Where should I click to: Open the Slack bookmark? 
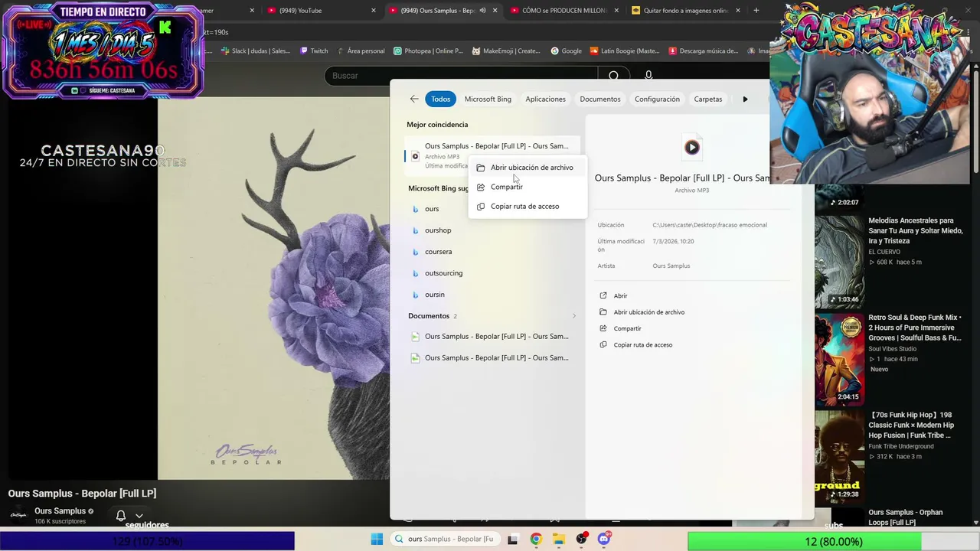(x=256, y=51)
